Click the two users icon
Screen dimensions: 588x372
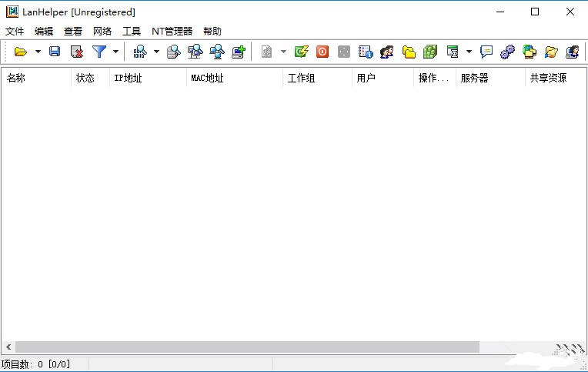click(x=386, y=52)
